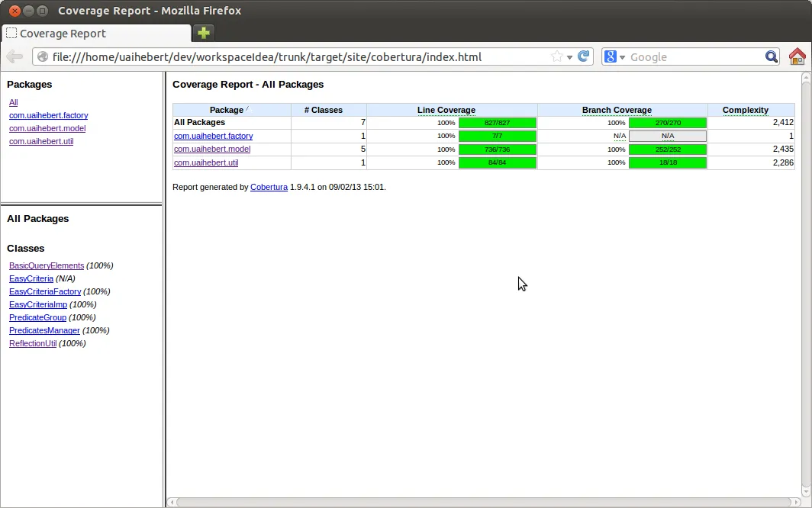The width and height of the screenshot is (812, 508).
Task: Open com.uaihebert.factory in the coverage table
Action: [x=214, y=136]
